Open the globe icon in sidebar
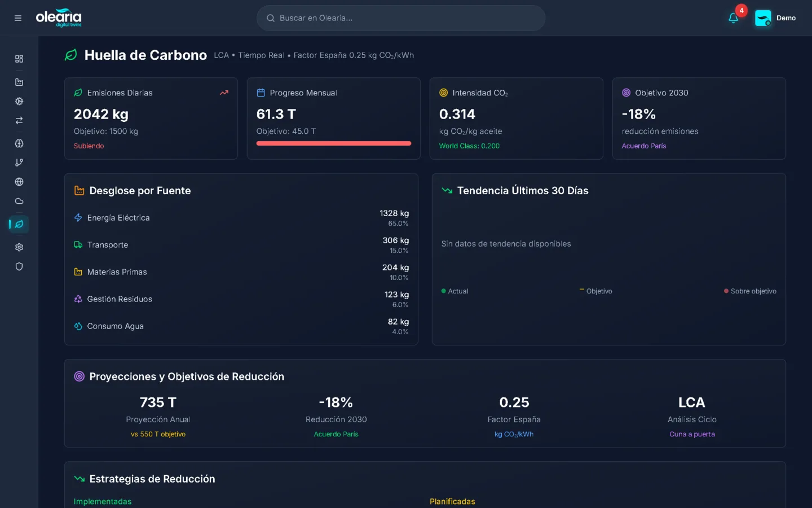Viewport: 812px width, 508px height. (19, 182)
